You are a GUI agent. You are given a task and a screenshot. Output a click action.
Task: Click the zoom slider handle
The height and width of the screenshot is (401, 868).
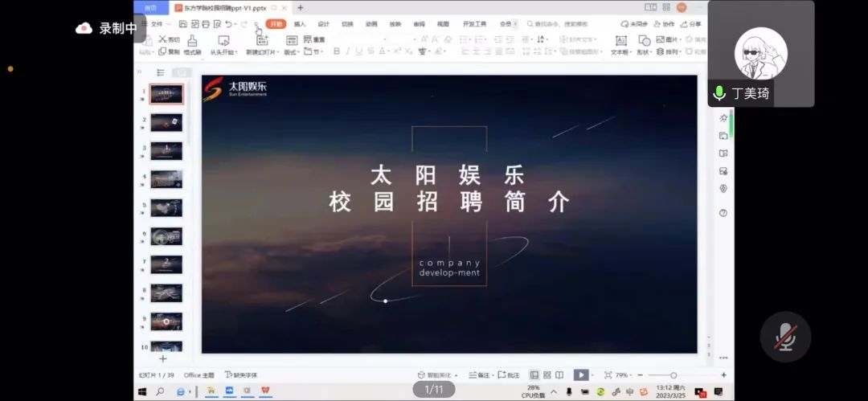674,375
